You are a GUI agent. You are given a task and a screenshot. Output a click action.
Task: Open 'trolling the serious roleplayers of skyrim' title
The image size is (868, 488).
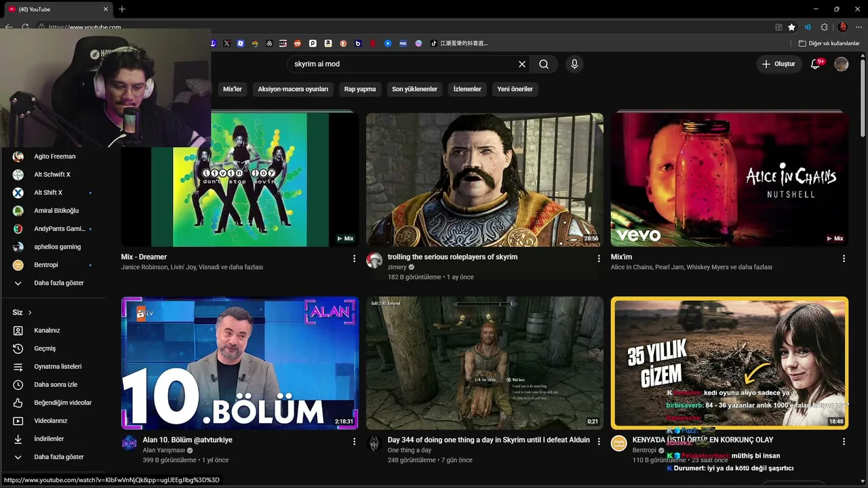(x=452, y=257)
